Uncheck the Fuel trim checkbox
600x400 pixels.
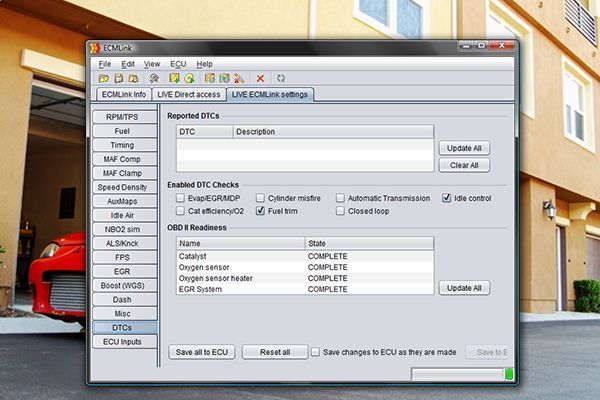point(260,211)
